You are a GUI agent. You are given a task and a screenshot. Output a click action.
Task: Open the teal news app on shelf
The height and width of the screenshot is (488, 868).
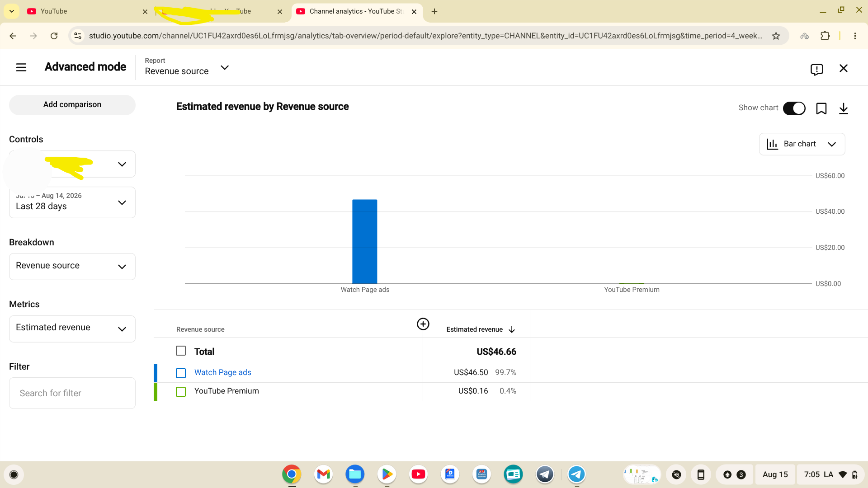513,474
